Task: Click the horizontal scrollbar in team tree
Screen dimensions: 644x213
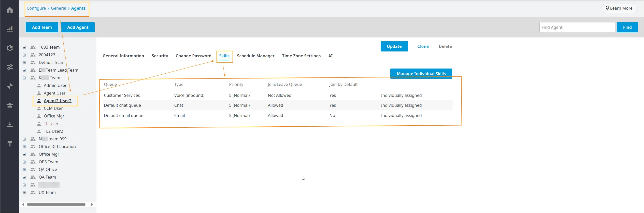Action: [x=56, y=204]
